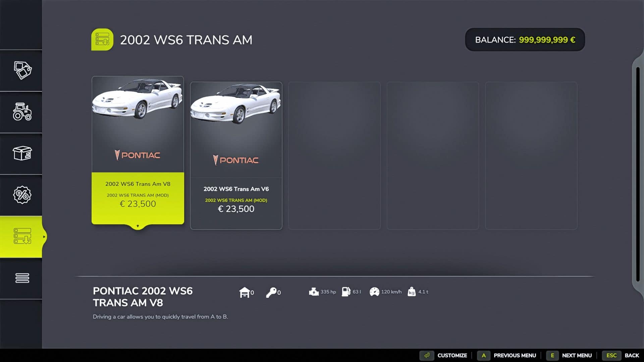Click the weight kg icon at 4.1 t
This screenshot has height=362, width=644.
coord(412,292)
